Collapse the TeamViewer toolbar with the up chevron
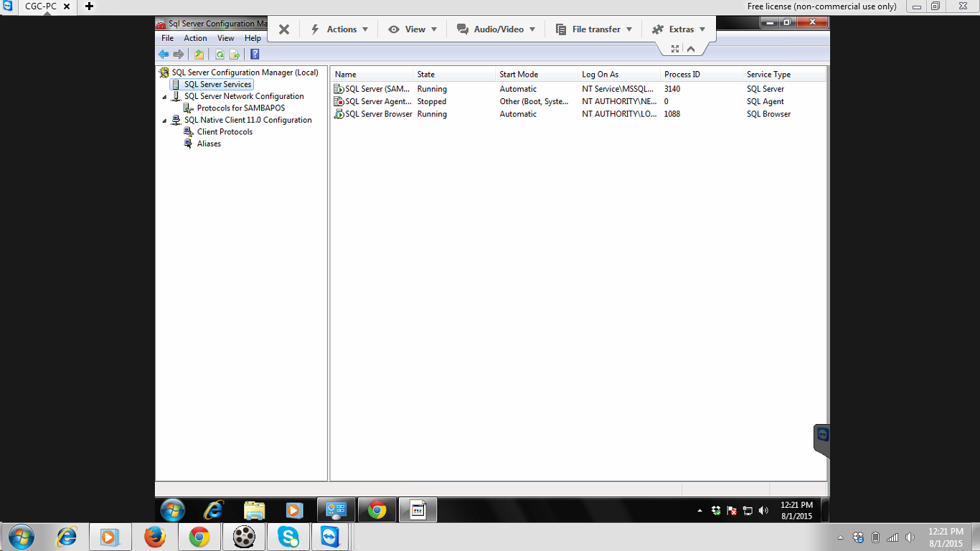Screen dimensions: 980x551 pyautogui.click(x=691, y=49)
